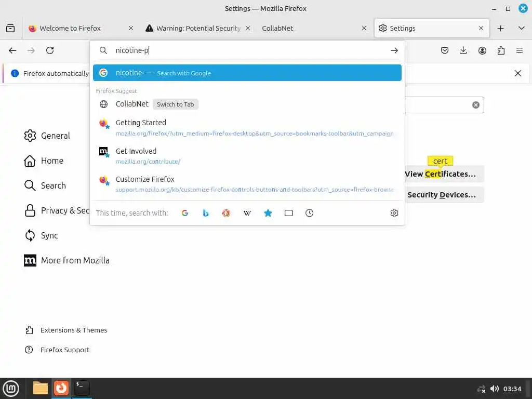Open a new tab with plus button
Viewport: 532px width, 399px height.
tap(500, 28)
